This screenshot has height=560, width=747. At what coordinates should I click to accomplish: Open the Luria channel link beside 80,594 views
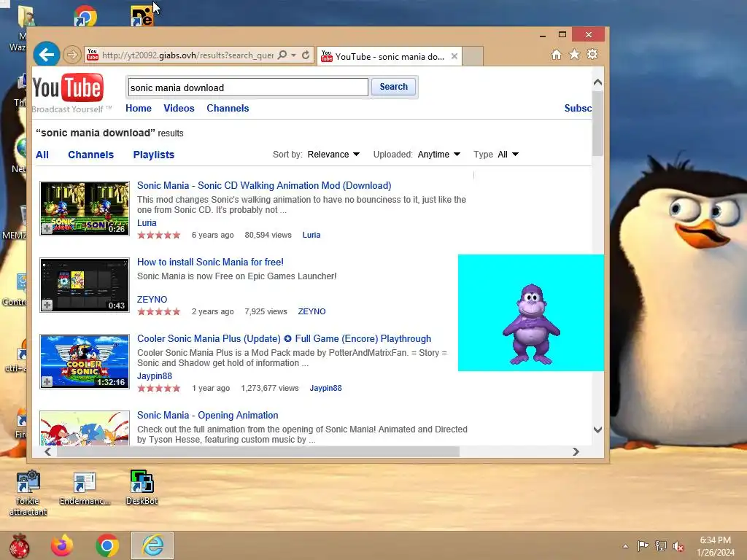click(x=311, y=235)
